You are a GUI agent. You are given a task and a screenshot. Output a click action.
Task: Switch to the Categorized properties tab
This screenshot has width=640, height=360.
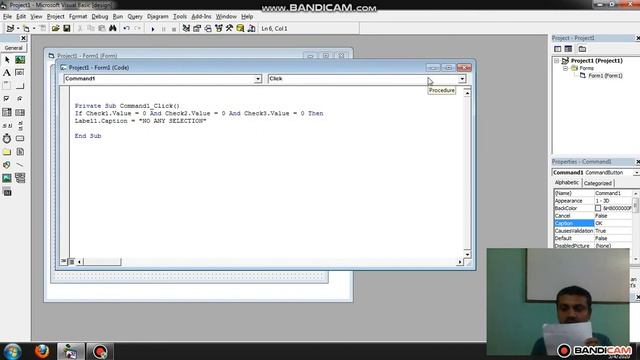598,183
